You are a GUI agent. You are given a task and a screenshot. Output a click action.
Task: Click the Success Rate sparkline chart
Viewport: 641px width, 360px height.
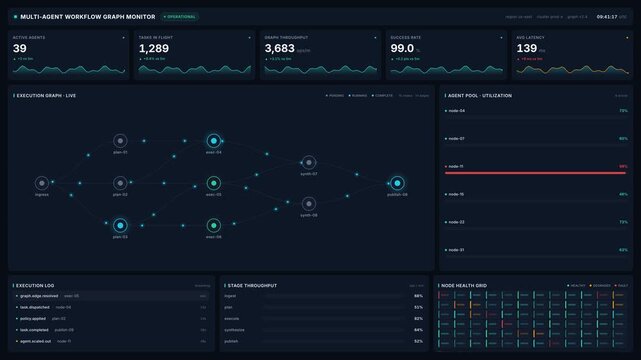pyautogui.click(x=446, y=70)
